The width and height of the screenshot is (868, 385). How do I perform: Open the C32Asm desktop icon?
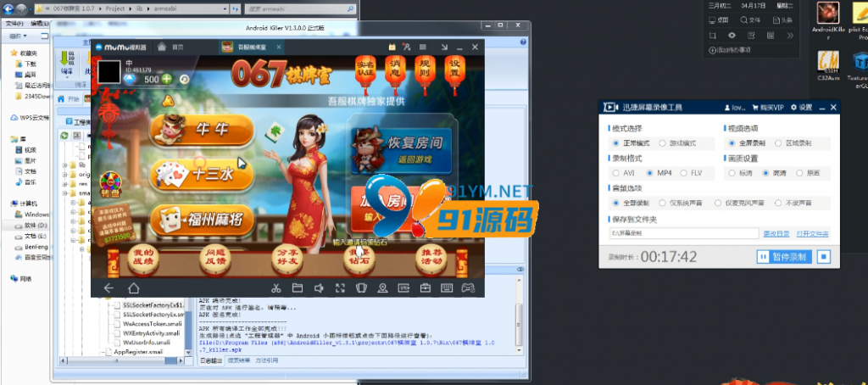(828, 66)
